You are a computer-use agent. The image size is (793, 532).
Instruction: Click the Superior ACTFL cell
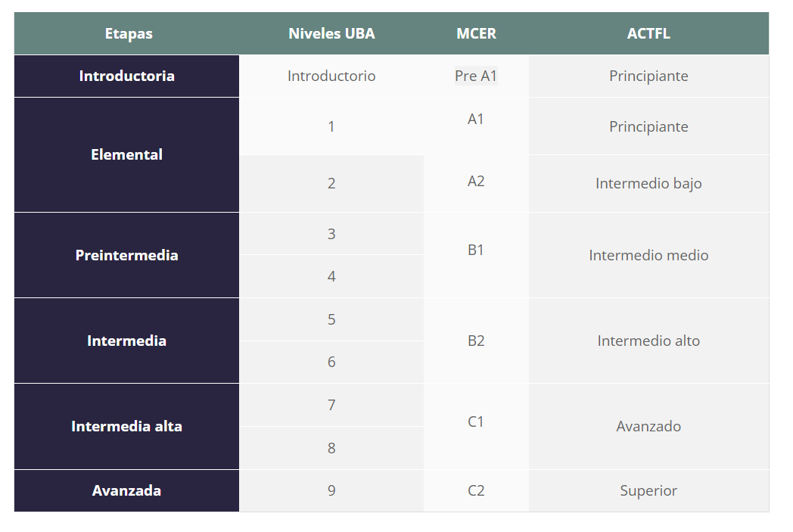649,490
